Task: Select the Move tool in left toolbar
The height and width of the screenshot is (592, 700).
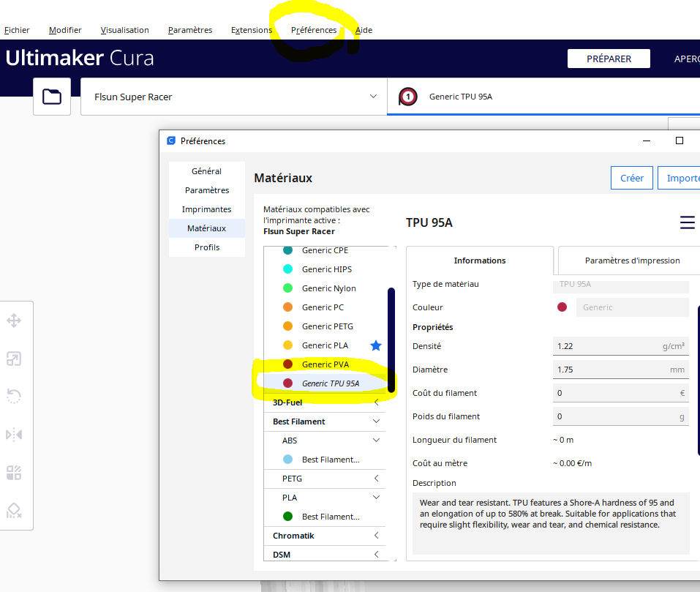Action: 14,321
